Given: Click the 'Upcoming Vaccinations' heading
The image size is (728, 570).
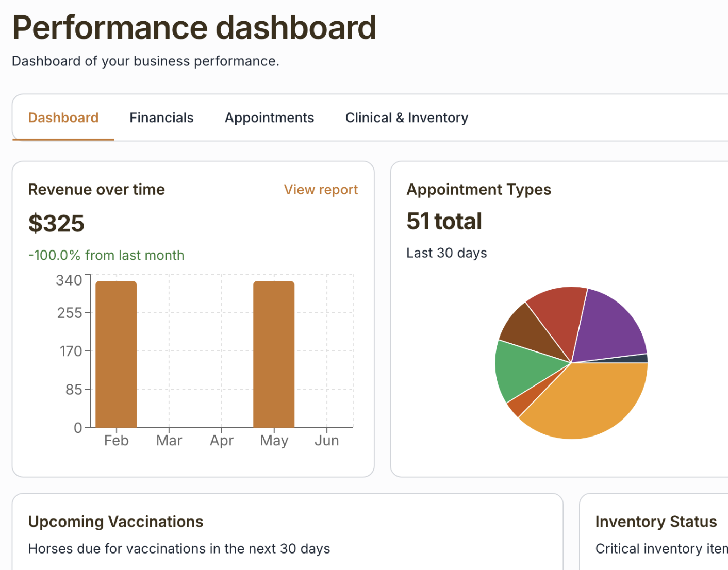Looking at the screenshot, I should [115, 522].
